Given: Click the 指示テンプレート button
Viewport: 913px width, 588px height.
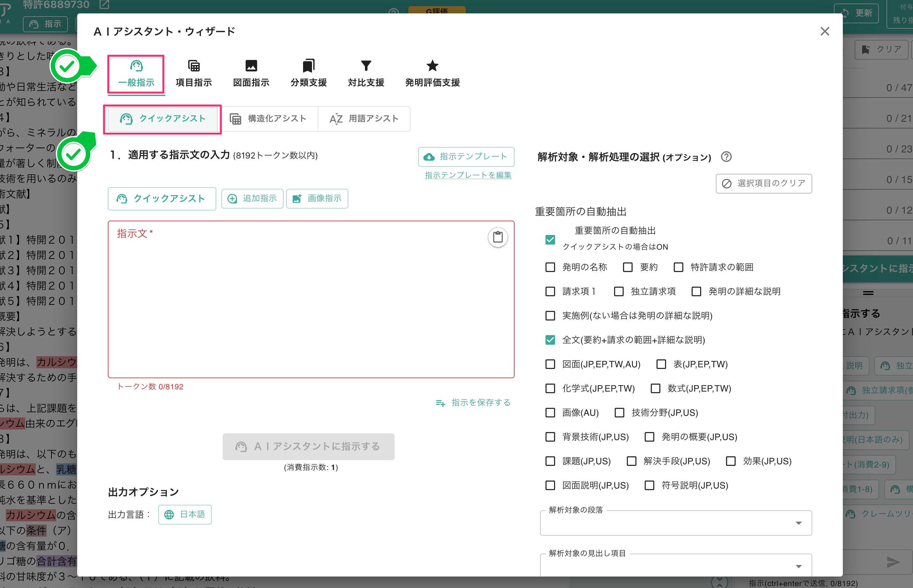Looking at the screenshot, I should (466, 157).
